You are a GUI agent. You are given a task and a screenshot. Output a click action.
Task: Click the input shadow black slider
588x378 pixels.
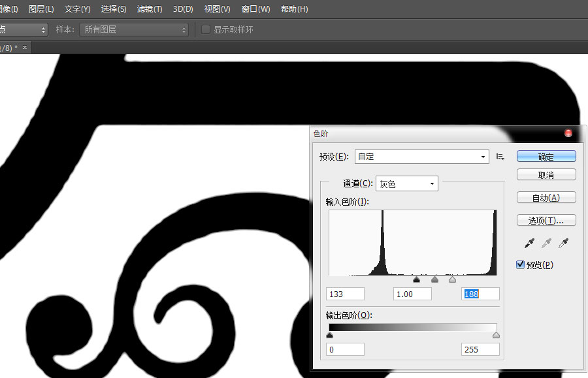point(417,280)
